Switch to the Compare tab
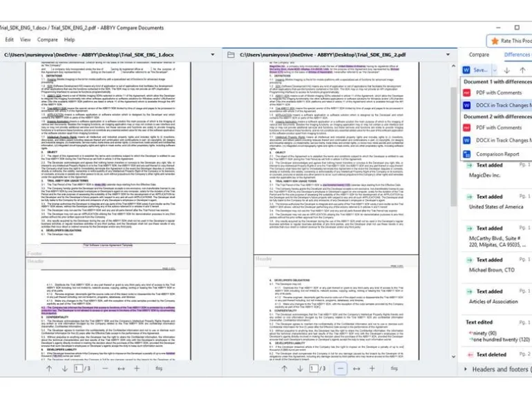 [x=479, y=55]
